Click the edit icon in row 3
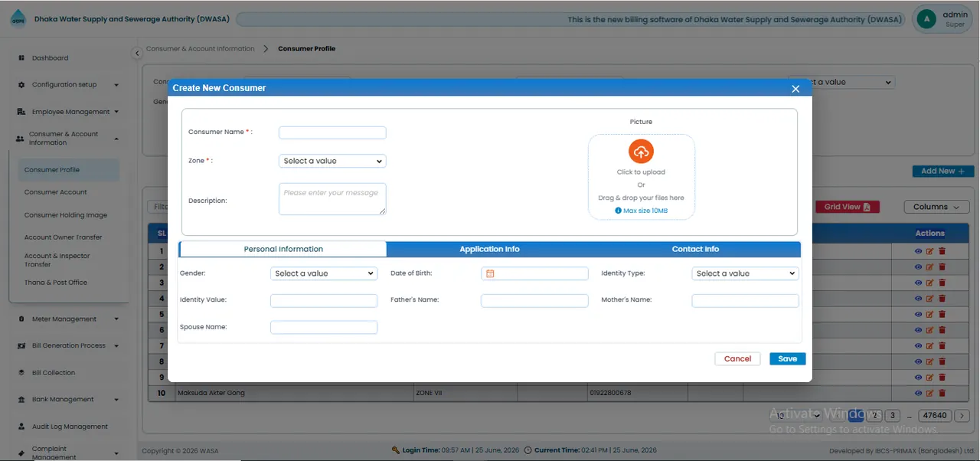This screenshot has width=980, height=461. tap(930, 283)
